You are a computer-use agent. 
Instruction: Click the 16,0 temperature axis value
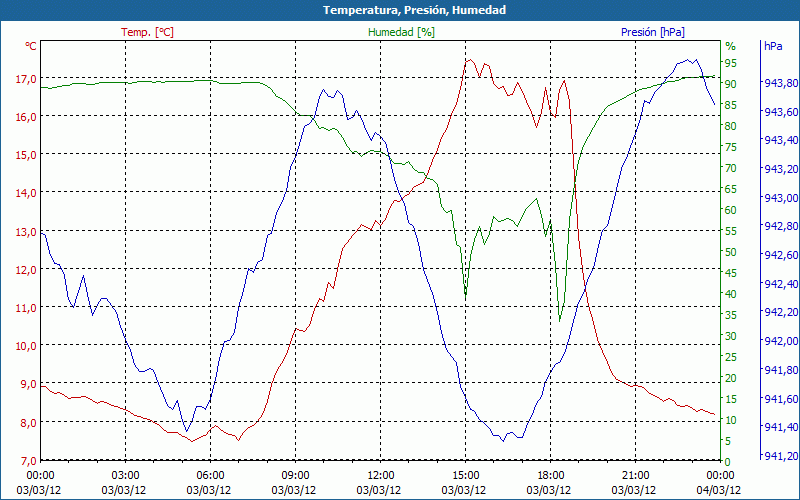click(x=27, y=117)
